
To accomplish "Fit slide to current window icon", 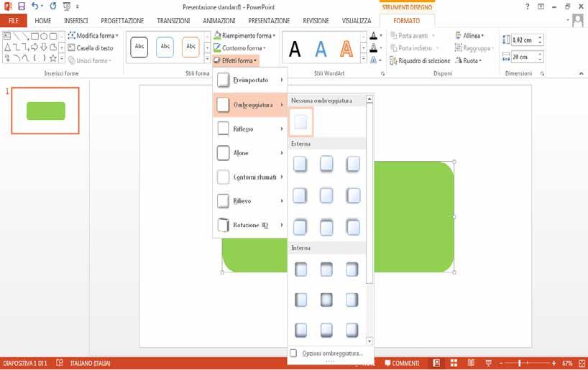I will tap(582, 363).
